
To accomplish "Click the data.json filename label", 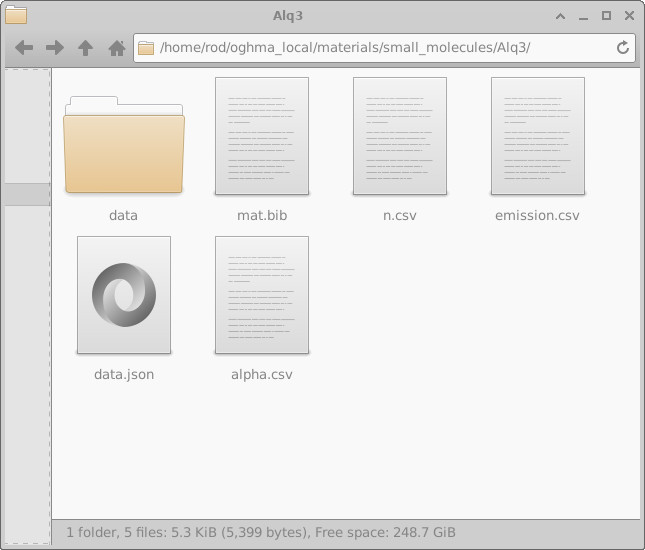I will click(123, 374).
